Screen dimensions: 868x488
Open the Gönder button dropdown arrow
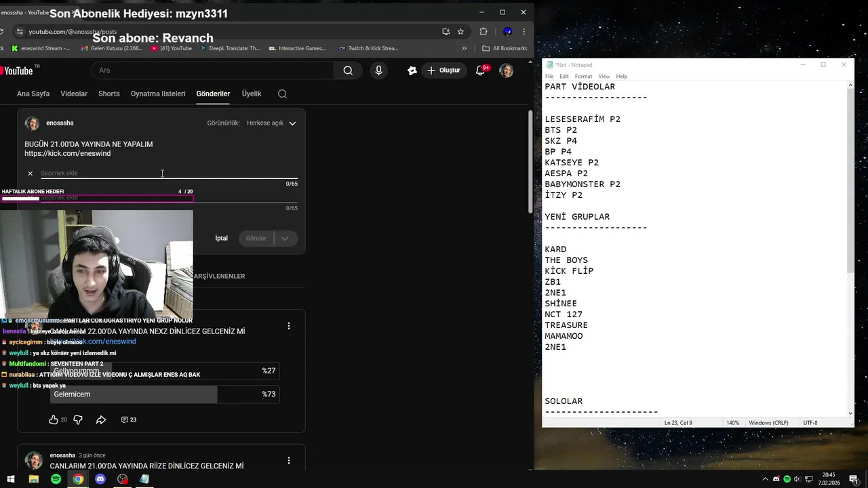[x=285, y=239]
